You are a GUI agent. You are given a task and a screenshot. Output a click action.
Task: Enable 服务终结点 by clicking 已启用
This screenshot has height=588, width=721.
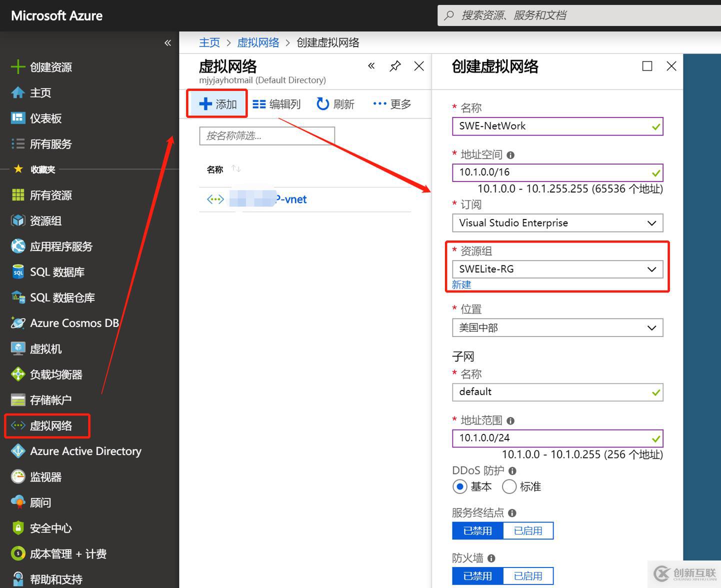pos(528,530)
